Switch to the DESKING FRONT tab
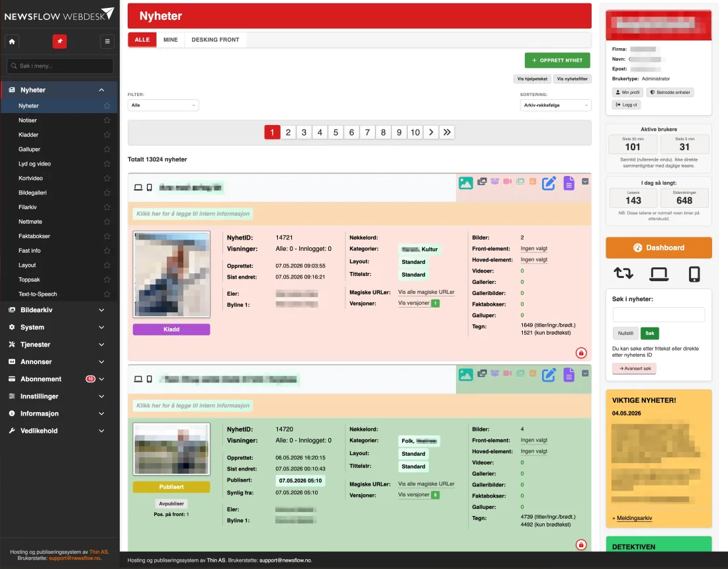 (x=216, y=40)
